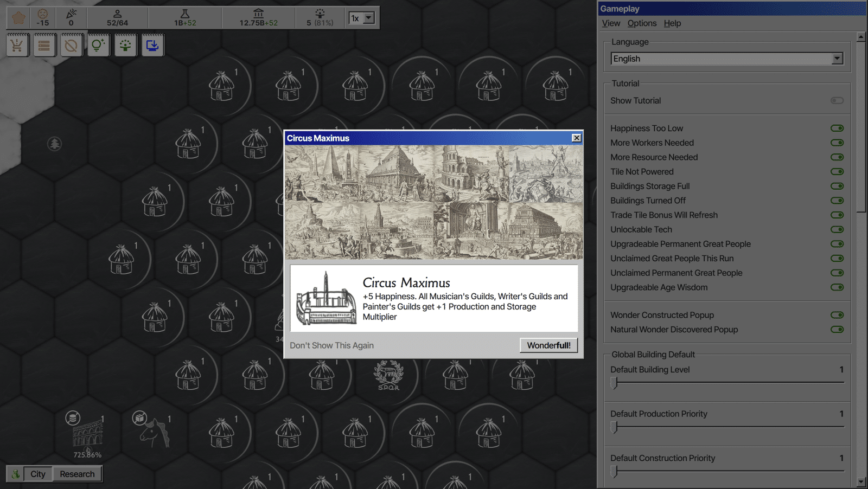Select the horse stable building tile
Viewport: 868px width, 489px height.
(155, 432)
